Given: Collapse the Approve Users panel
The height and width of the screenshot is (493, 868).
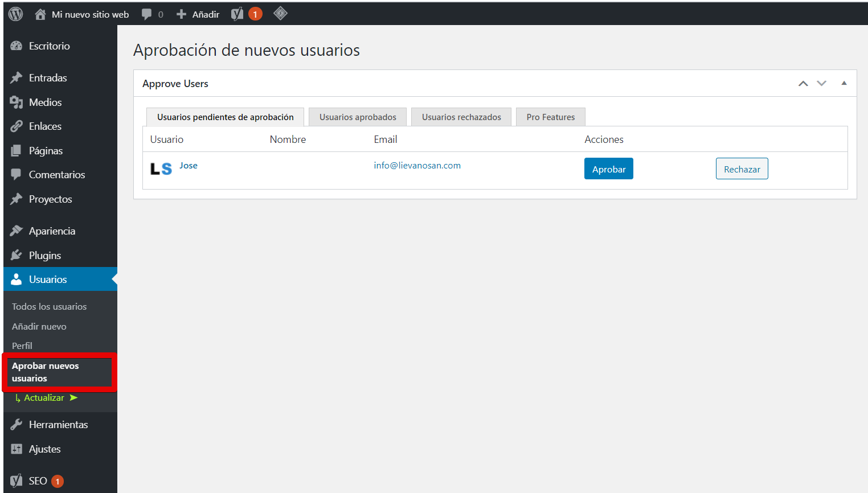Looking at the screenshot, I should tap(844, 83).
